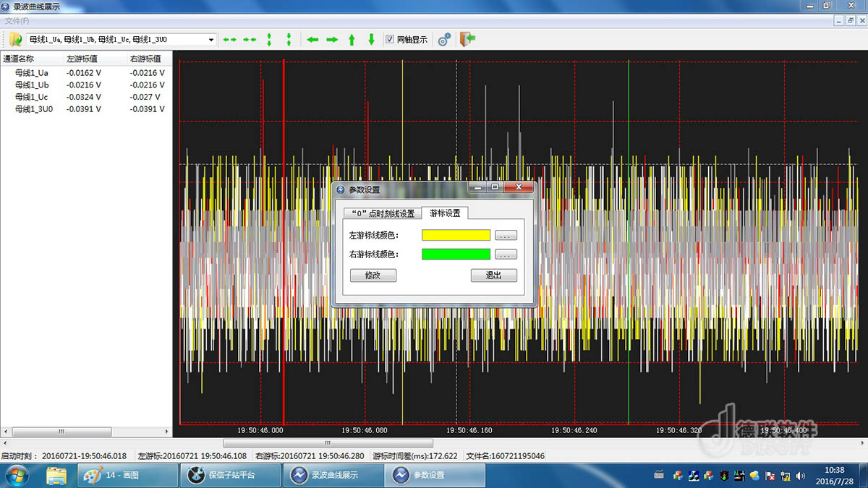Click the horizontal expand arrows icon

(229, 39)
